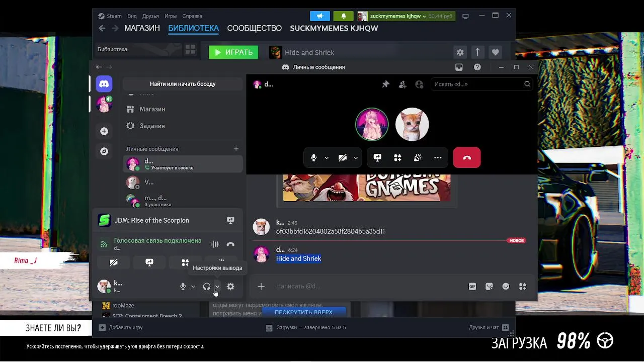644x362 pixels.
Task: Turn on camera in voice panel
Action: [x=114, y=262]
